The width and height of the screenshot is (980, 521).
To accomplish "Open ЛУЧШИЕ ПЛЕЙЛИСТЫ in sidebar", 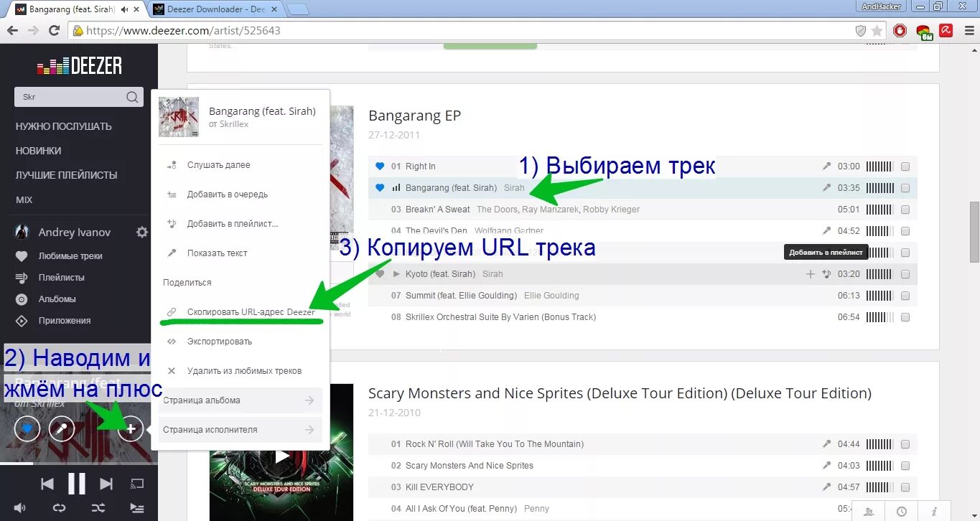I will pos(67,175).
